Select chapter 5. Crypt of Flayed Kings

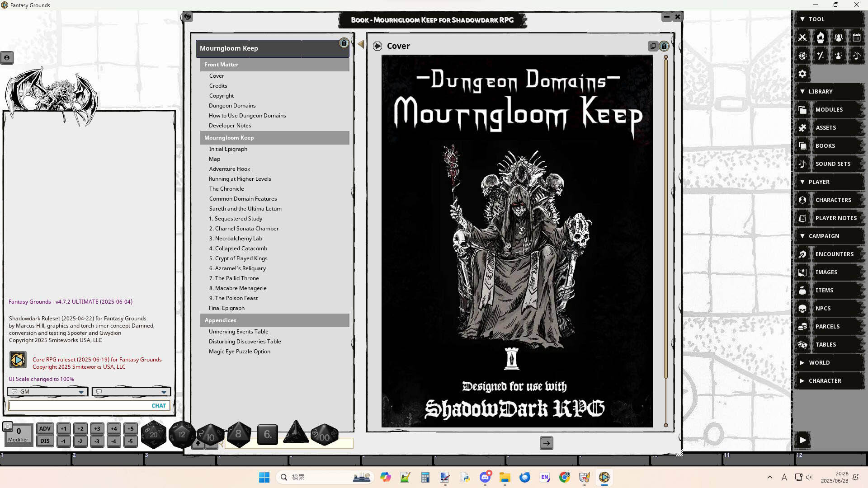pyautogui.click(x=238, y=258)
